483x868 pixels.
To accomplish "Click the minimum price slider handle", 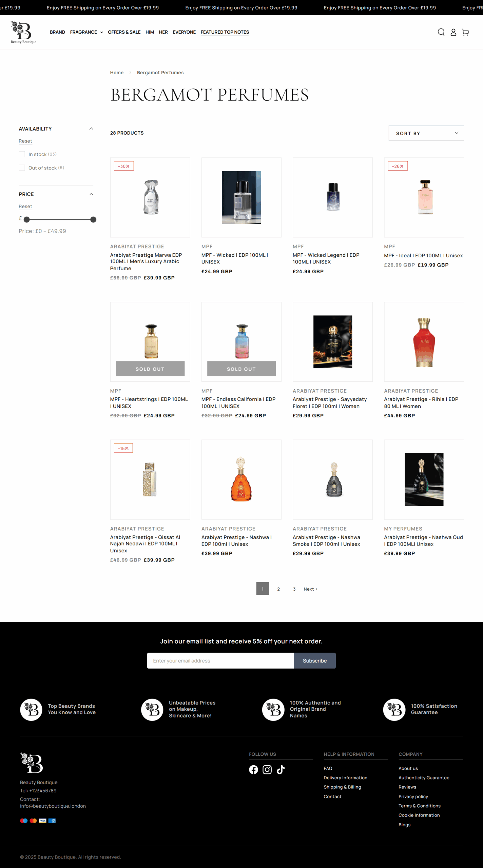I will point(27,220).
